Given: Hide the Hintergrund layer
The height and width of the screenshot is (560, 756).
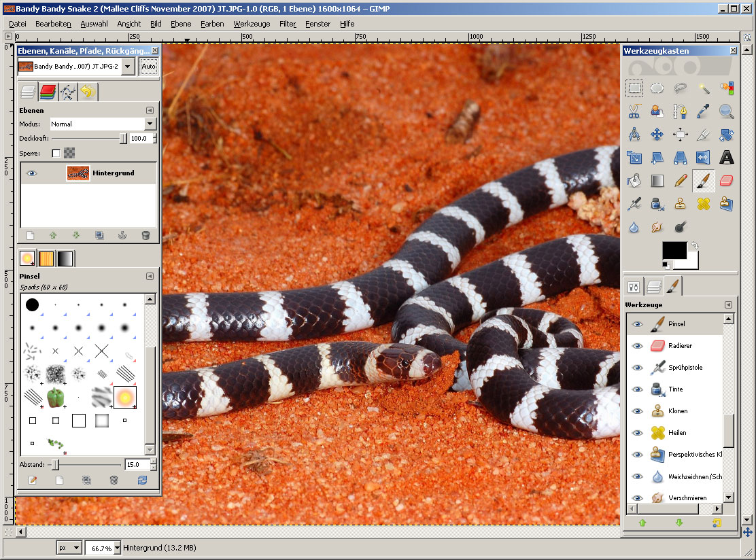Looking at the screenshot, I should [32, 173].
